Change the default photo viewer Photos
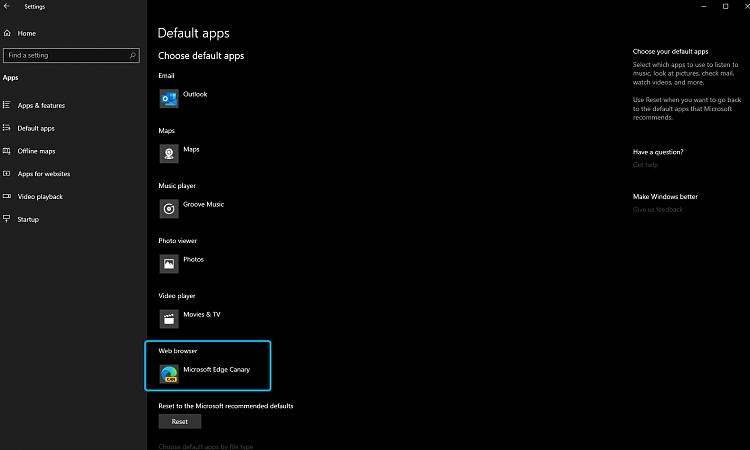 coord(193,259)
